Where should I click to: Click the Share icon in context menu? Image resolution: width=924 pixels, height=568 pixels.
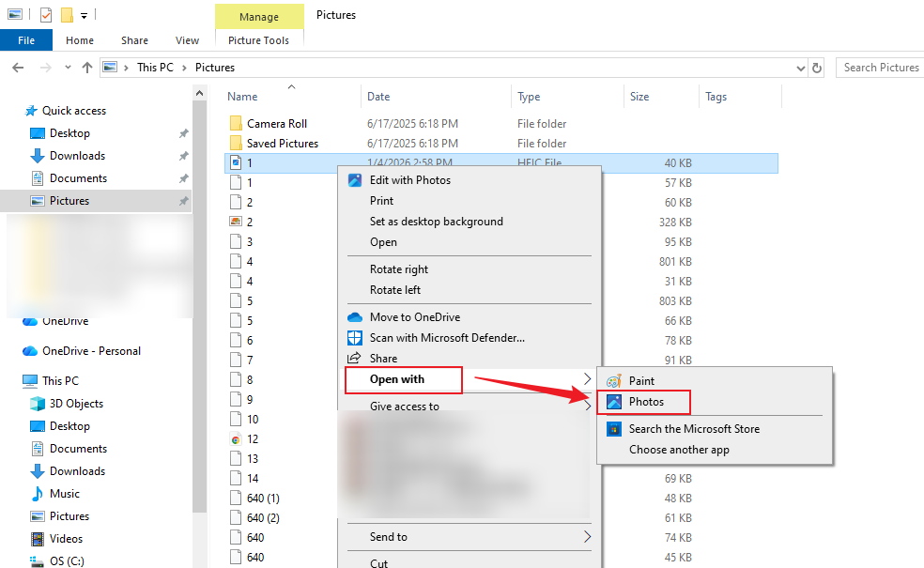(x=355, y=359)
